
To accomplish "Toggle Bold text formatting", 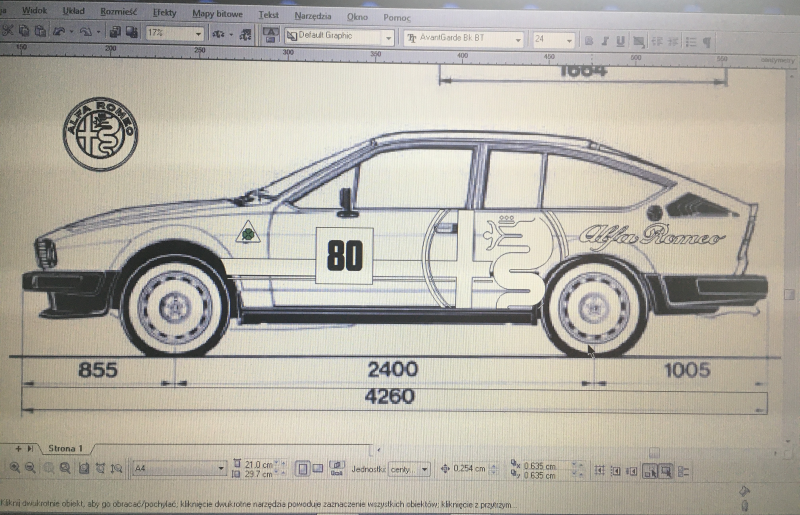I will tap(589, 41).
